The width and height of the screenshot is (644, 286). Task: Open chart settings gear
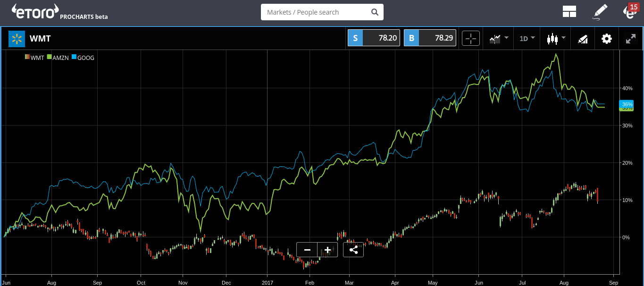click(x=606, y=39)
